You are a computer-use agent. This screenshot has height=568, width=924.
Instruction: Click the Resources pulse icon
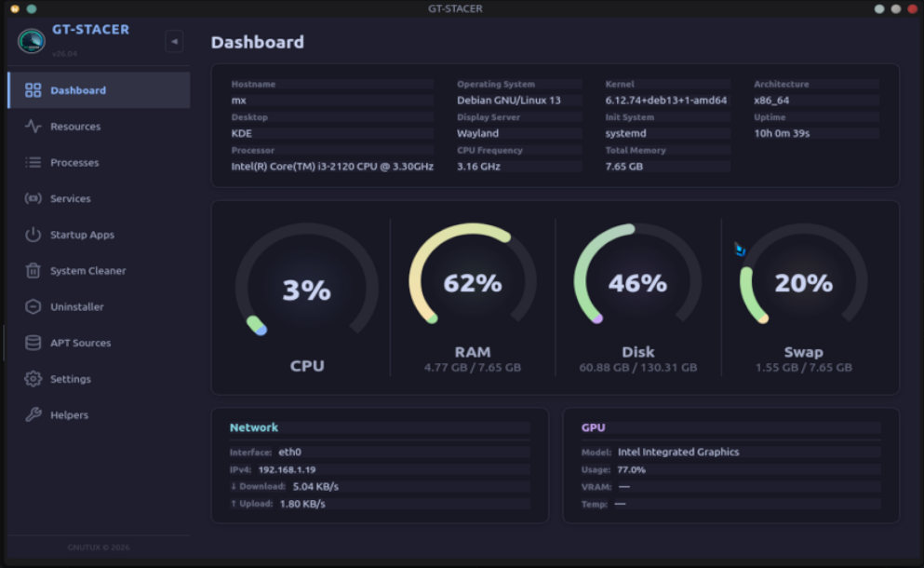33,127
